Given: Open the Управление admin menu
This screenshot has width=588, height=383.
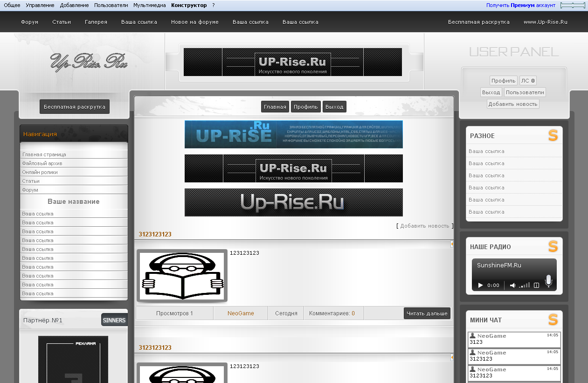Looking at the screenshot, I should click(x=40, y=5).
